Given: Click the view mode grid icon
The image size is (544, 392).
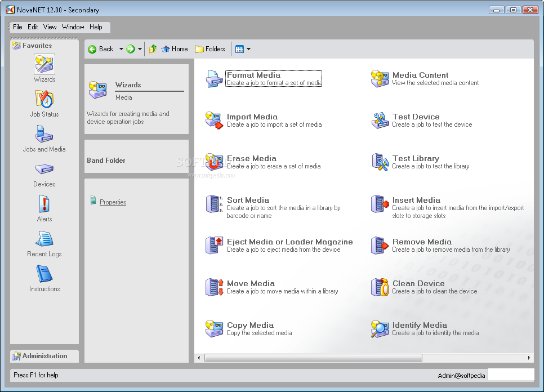Looking at the screenshot, I should 239,49.
